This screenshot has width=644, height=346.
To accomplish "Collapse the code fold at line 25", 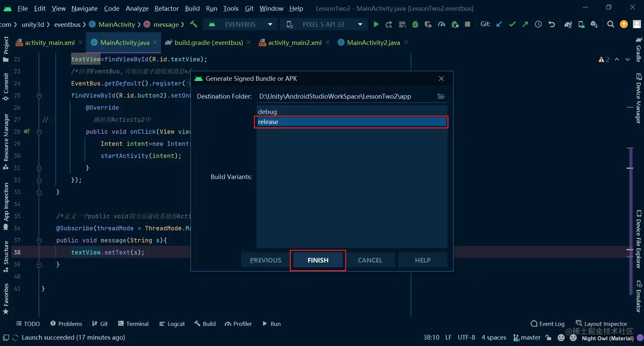I will point(39,96).
